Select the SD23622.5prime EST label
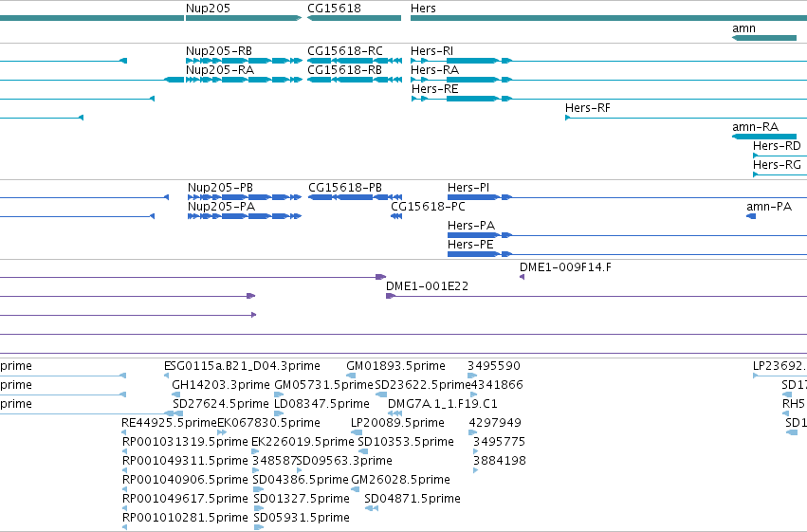Viewport: 807px width, 532px height. (x=423, y=385)
